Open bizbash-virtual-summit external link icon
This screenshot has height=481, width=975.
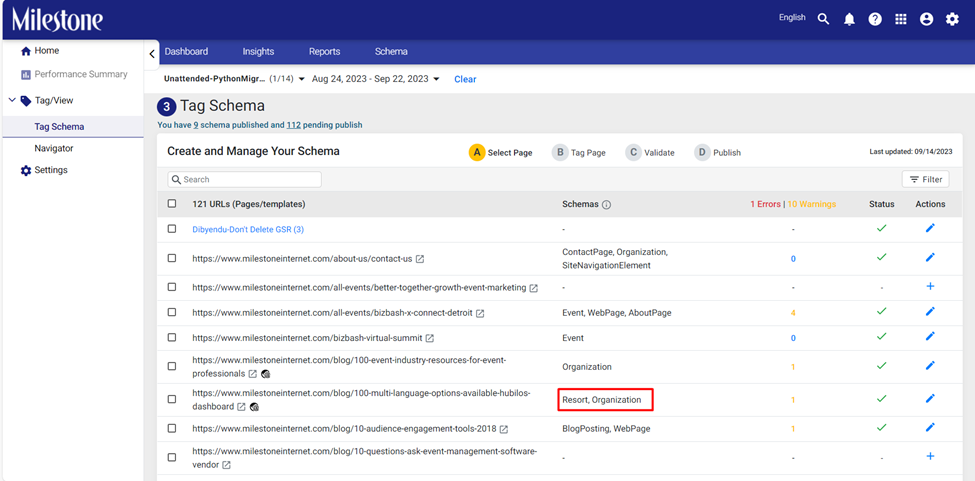tap(430, 339)
